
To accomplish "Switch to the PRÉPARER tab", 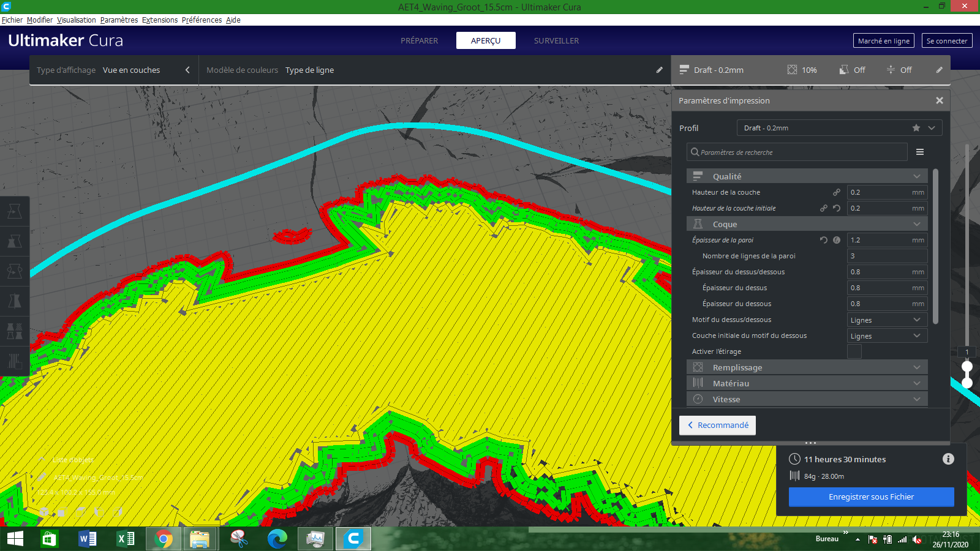I will point(420,40).
